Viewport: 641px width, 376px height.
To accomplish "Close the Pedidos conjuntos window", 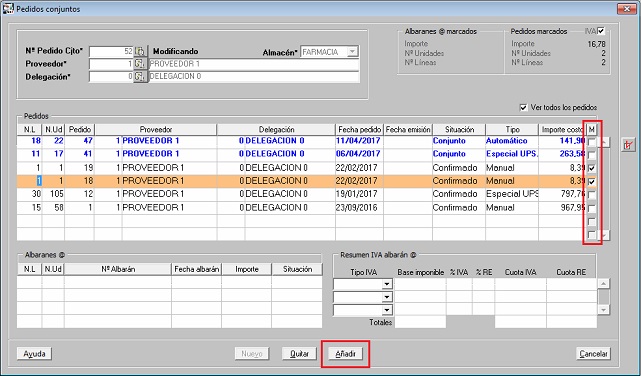I will tap(626, 9).
